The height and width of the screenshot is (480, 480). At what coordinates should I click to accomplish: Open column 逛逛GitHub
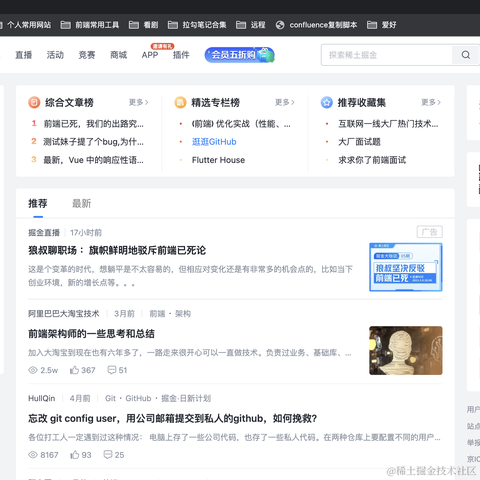214,142
